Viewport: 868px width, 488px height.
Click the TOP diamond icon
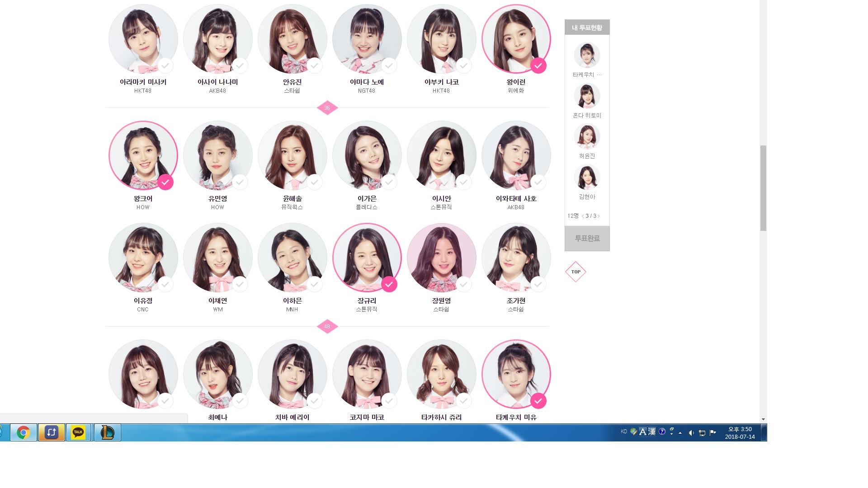576,272
